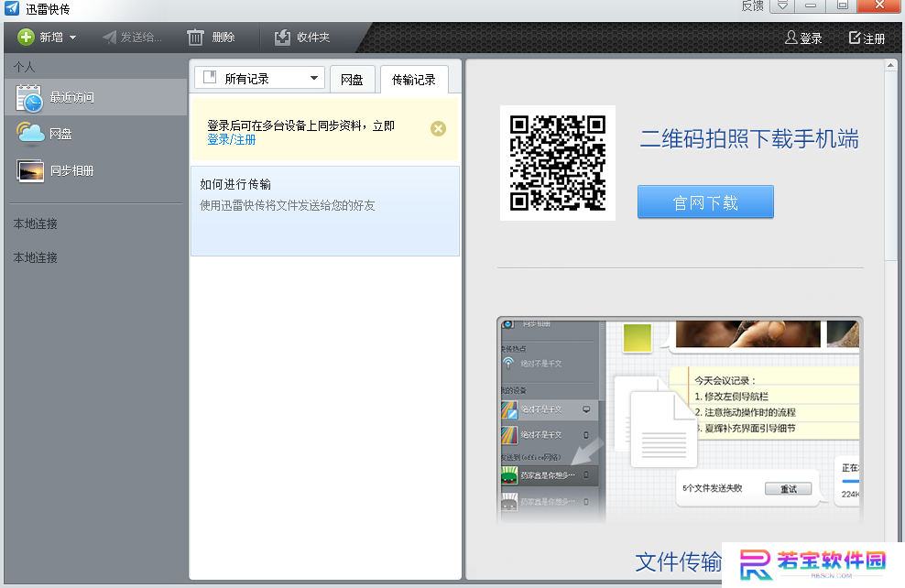Click the 官网下载 button
The image size is (905, 588).
705,202
